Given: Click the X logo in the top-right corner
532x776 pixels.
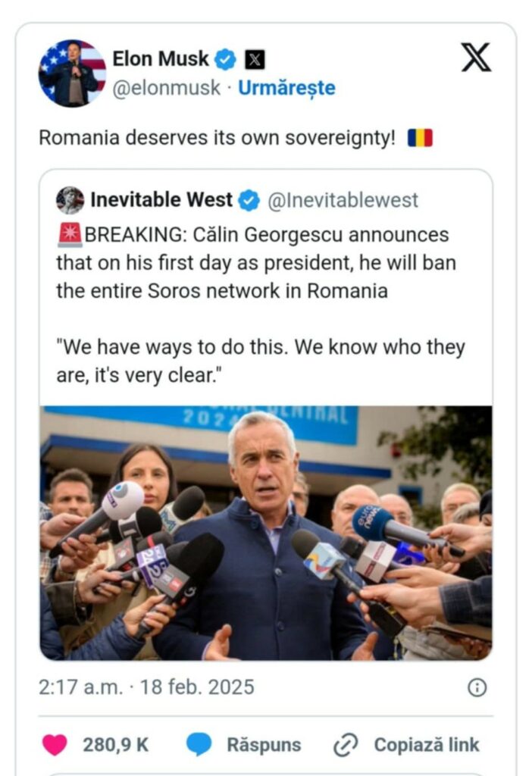Looking at the screenshot, I should click(476, 58).
